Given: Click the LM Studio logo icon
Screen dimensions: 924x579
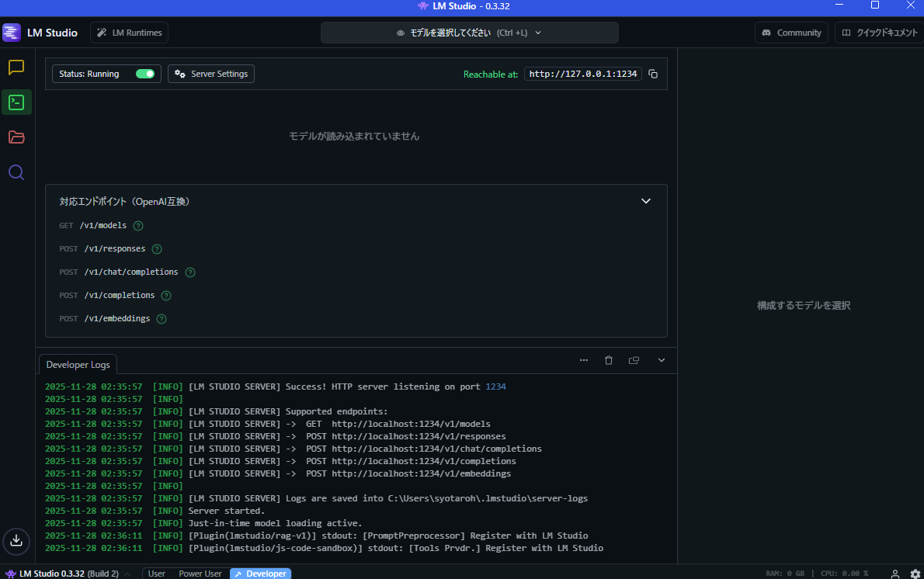Looking at the screenshot, I should pyautogui.click(x=12, y=33).
